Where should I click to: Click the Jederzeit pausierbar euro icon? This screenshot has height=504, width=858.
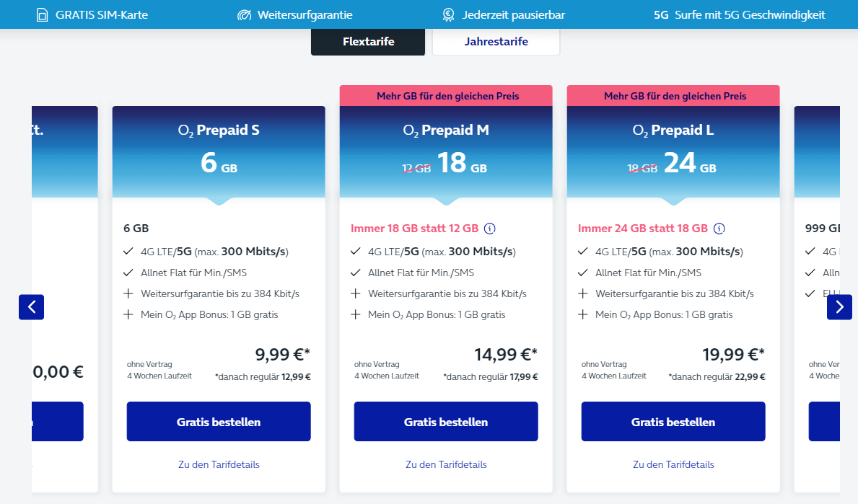[448, 14]
